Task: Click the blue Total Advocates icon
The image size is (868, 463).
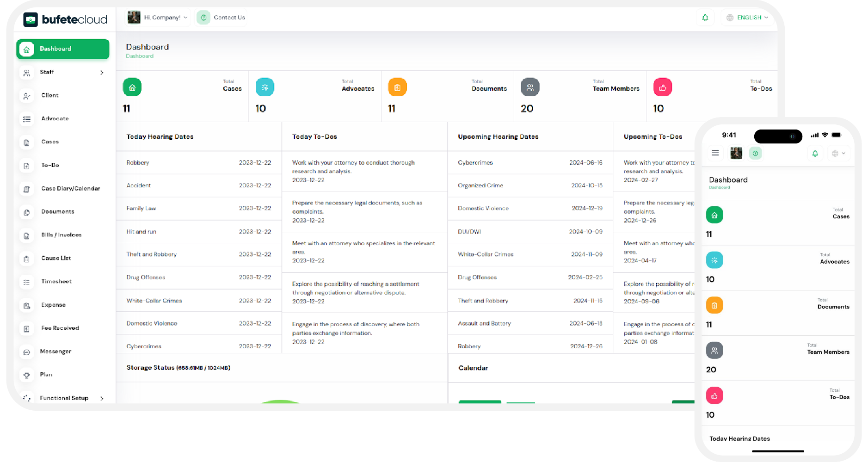Action: (x=265, y=87)
